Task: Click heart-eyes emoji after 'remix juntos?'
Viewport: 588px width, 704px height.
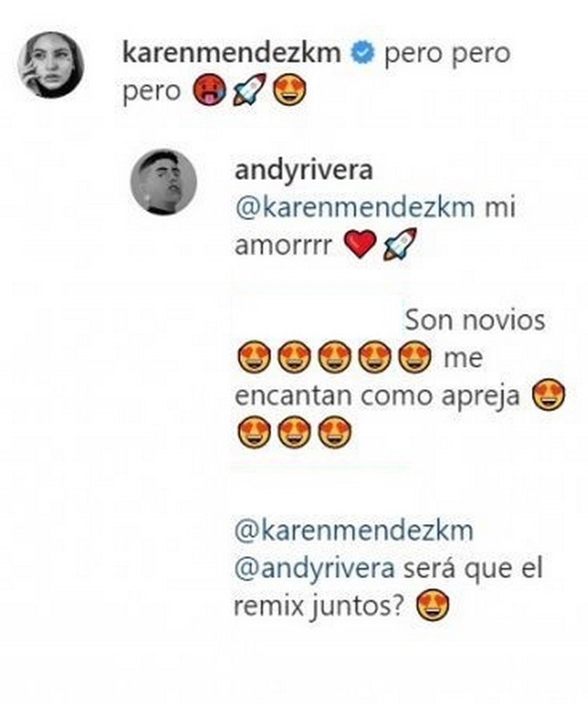Action: [x=433, y=606]
